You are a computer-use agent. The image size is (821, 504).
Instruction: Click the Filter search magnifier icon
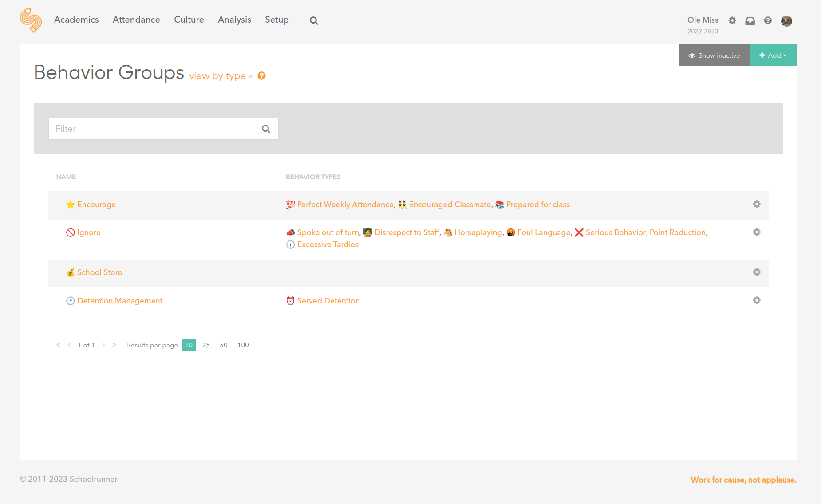pyautogui.click(x=266, y=129)
